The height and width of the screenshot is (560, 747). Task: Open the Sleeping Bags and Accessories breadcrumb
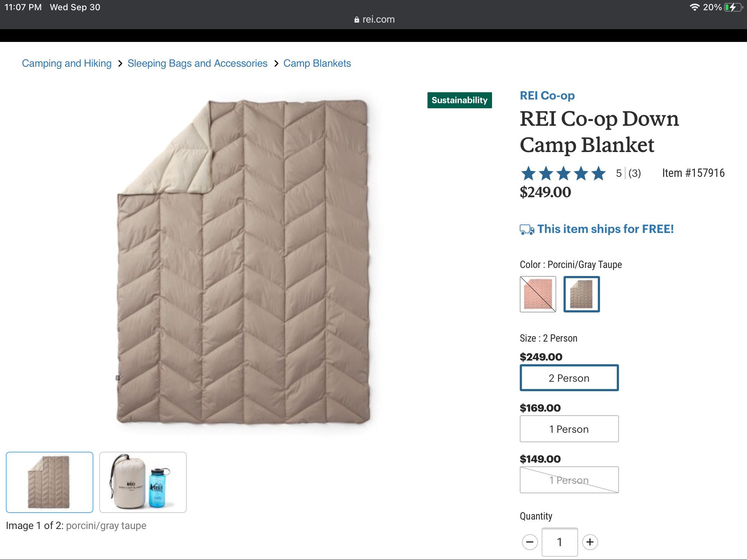[x=197, y=63]
